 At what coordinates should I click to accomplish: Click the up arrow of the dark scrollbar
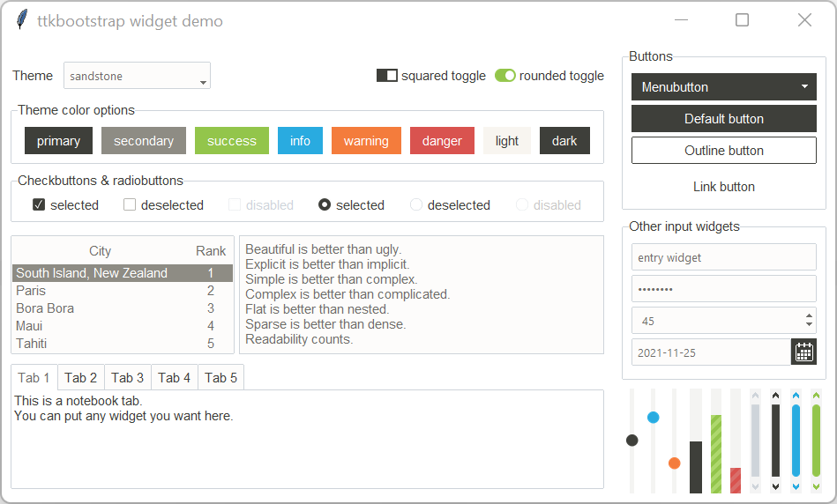point(775,396)
